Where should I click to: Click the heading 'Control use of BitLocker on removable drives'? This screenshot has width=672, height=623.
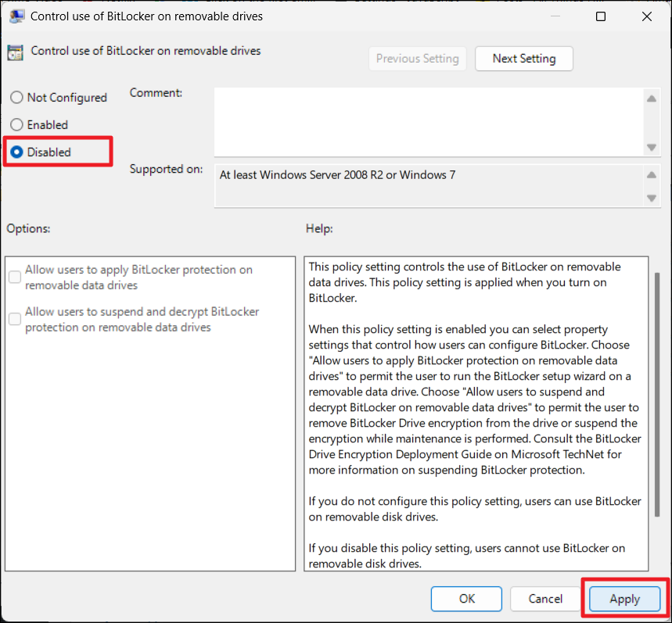[x=146, y=51]
